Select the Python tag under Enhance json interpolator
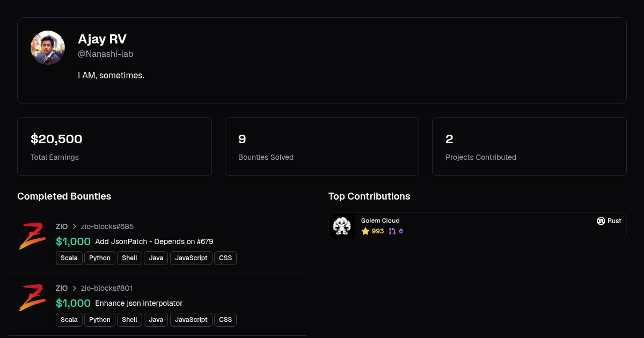 100,320
